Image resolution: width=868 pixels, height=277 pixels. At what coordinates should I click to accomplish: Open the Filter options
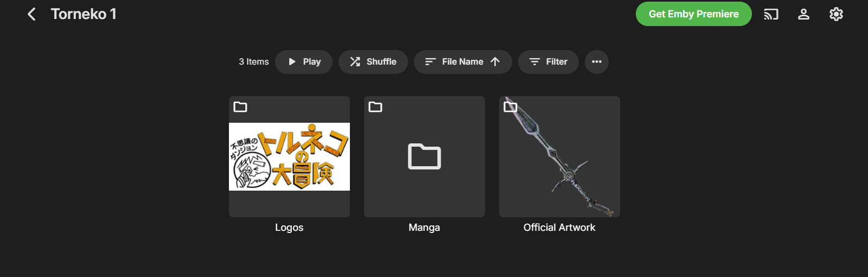click(548, 62)
